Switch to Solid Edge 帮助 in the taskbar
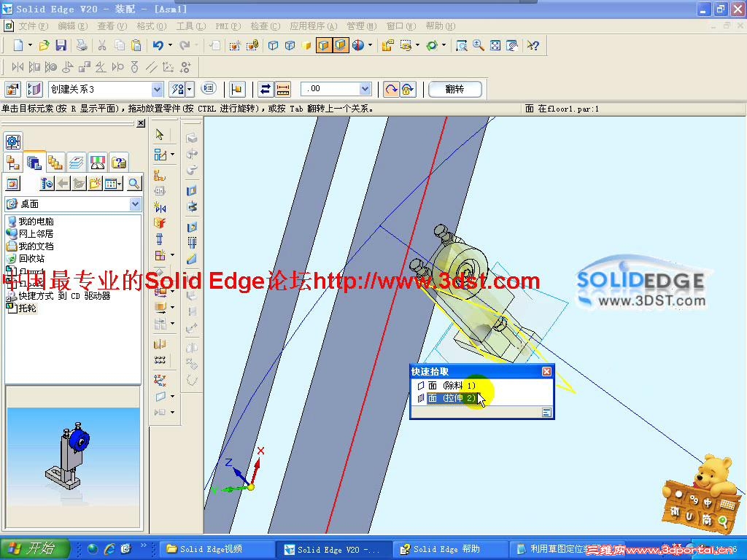 [449, 550]
